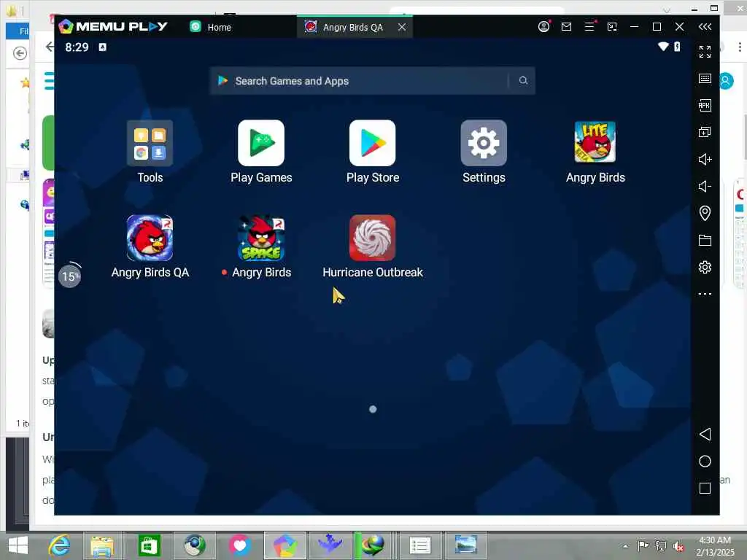Viewport: 747px width, 560px height.
Task: Collapse the MEmu sidebar with triple chevron
Action: (705, 27)
